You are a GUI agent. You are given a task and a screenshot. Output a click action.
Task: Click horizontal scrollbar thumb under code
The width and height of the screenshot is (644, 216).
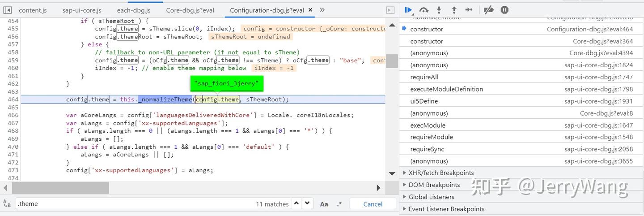60,188
